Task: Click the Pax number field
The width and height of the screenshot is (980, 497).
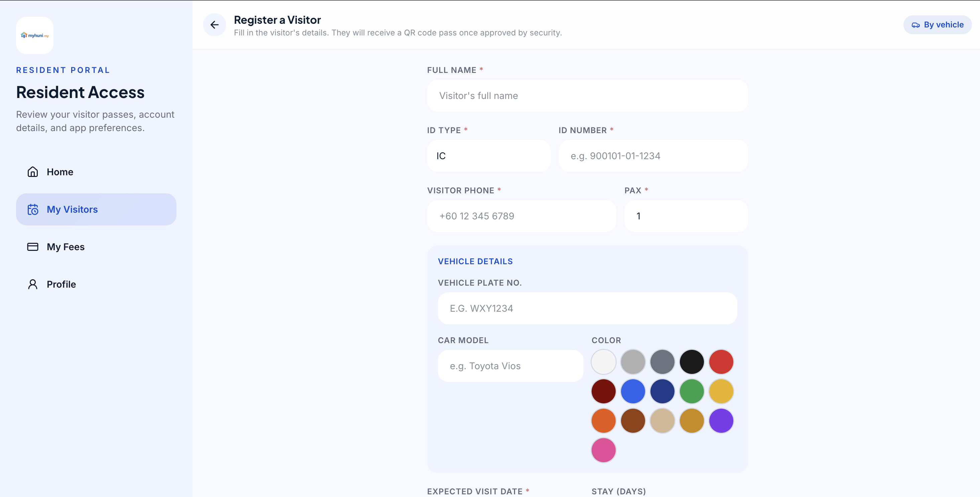Action: coord(686,216)
